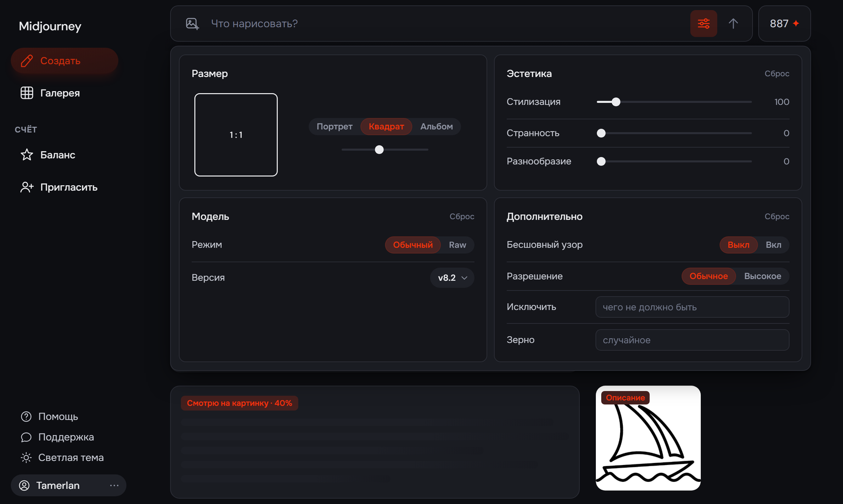This screenshot has height=504, width=843.
Task: Reset the Модель settings with Сброс
Action: pos(462,216)
